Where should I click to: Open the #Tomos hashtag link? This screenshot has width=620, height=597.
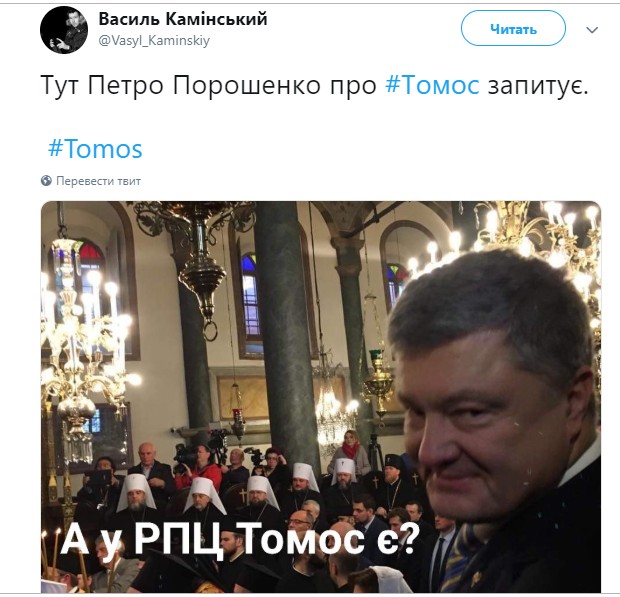95,149
